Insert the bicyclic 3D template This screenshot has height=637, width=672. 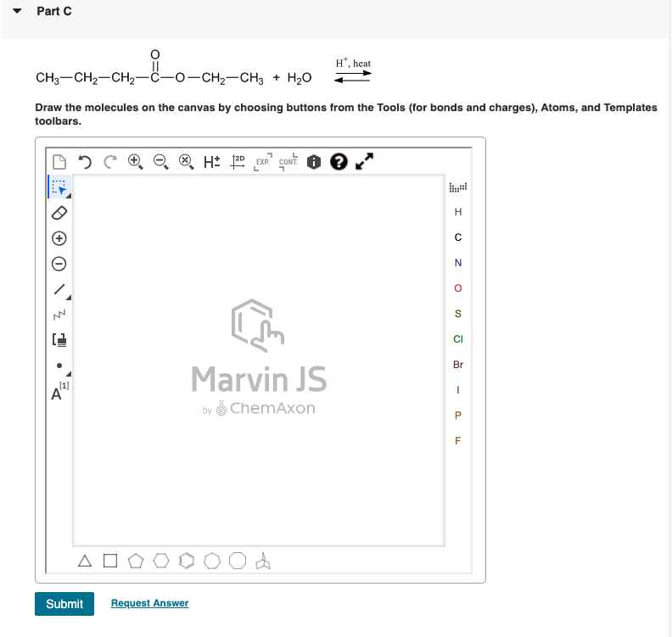click(263, 561)
